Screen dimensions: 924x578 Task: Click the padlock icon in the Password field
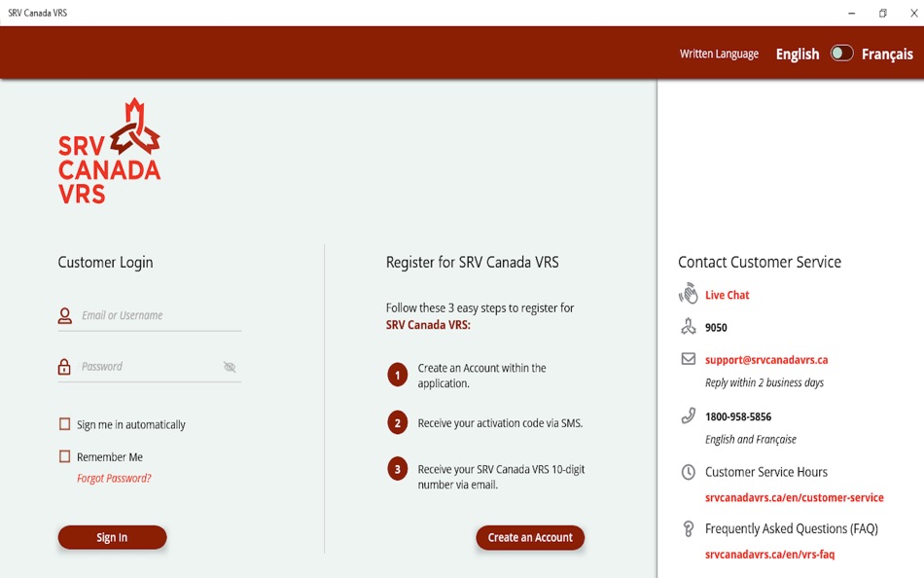(63, 365)
